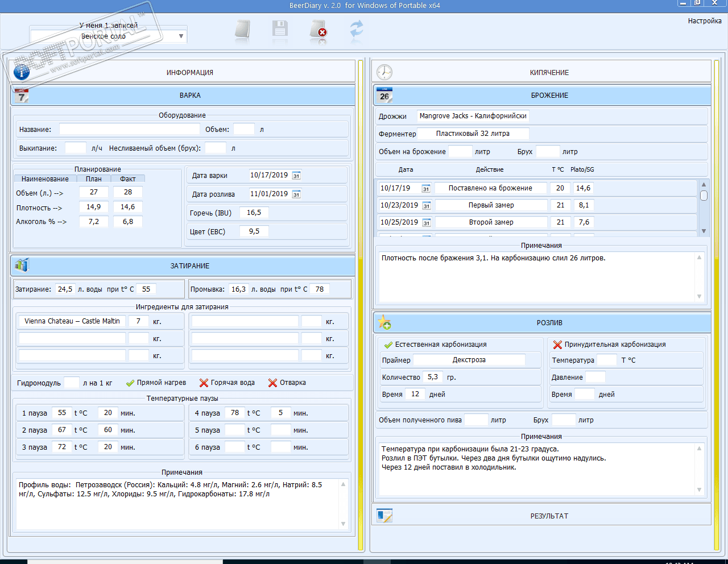Open calendar picker for Дата варки
Viewport: 728px width, 564px height.
click(296, 176)
